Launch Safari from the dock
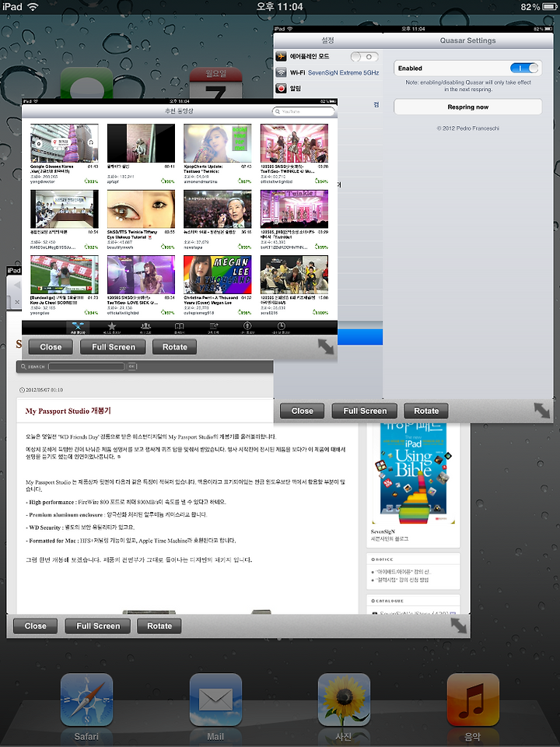The image size is (560, 747). [86, 700]
